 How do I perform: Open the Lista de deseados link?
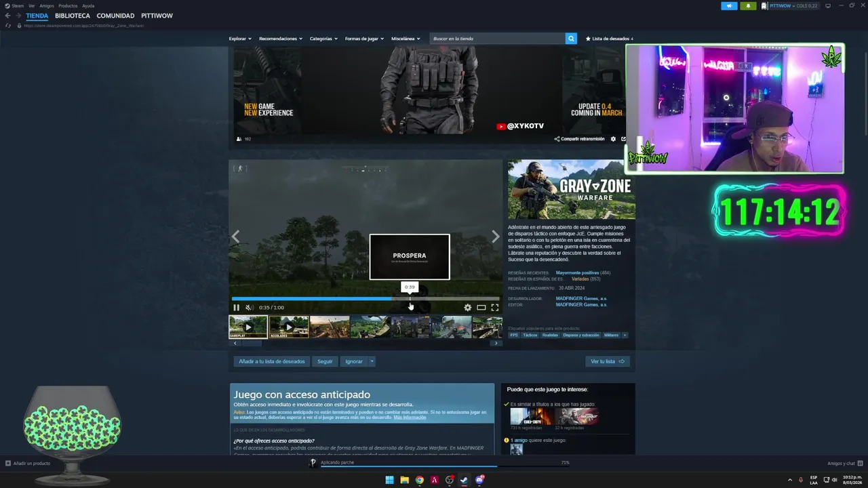pyautogui.click(x=610, y=39)
